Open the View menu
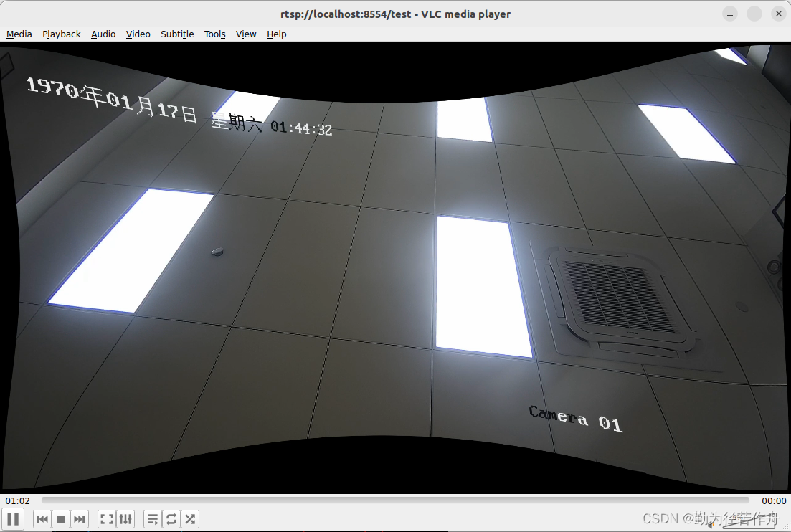The image size is (791, 532). point(246,34)
